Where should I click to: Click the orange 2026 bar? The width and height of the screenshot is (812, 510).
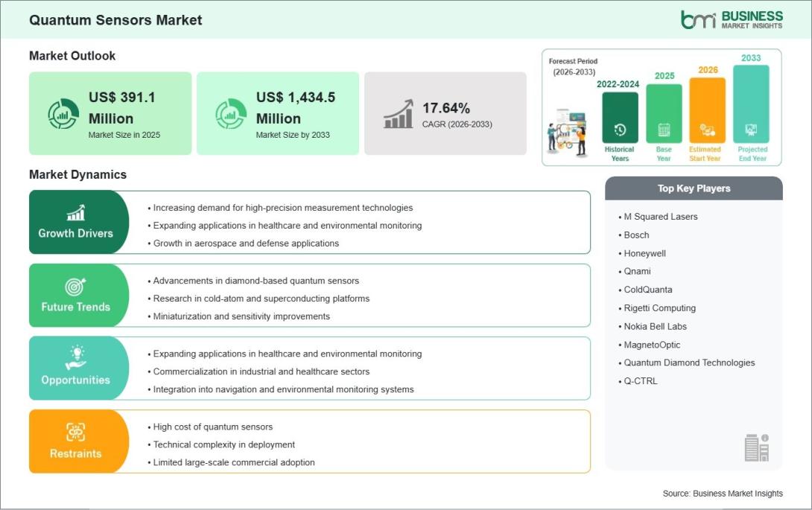coord(708,110)
